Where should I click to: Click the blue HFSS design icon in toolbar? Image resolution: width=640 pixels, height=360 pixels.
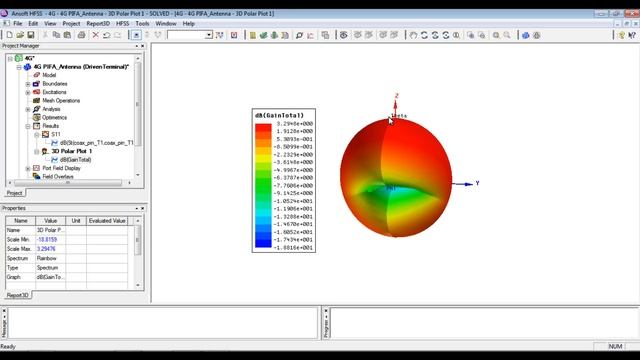(x=526, y=36)
